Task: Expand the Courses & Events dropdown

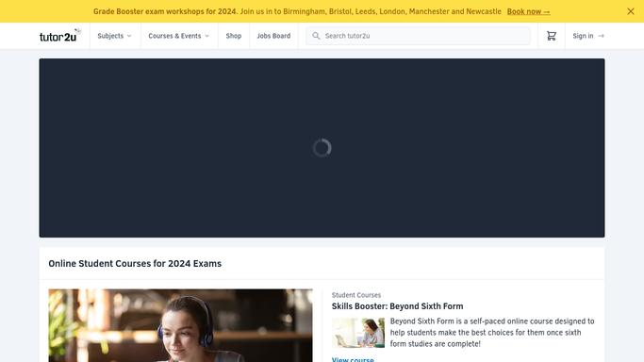Action: (178, 36)
